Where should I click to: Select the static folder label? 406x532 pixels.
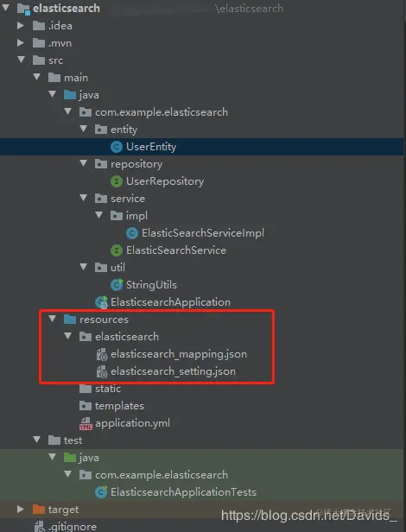[108, 389]
